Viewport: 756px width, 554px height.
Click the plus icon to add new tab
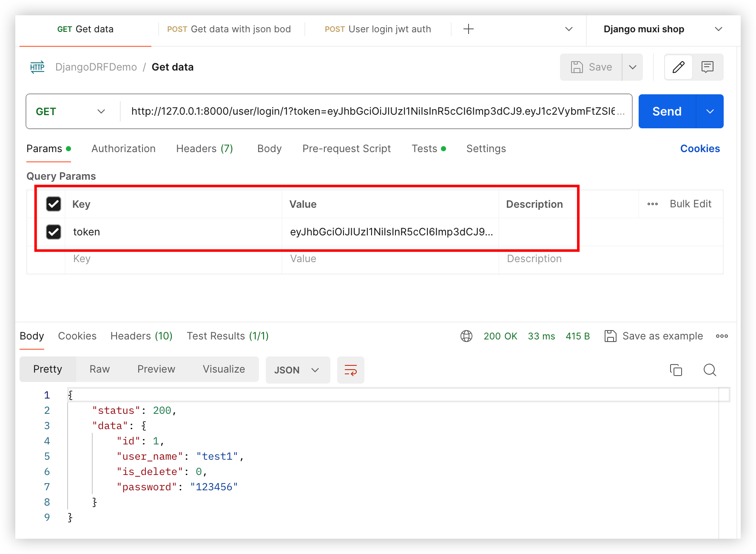pyautogui.click(x=468, y=29)
